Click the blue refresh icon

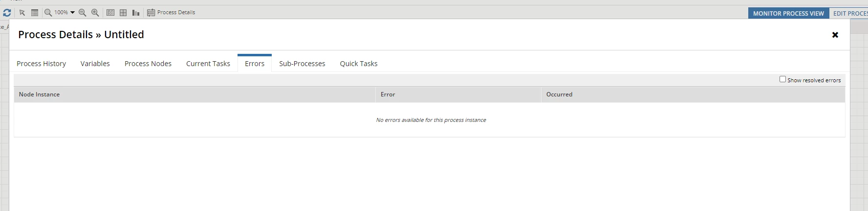7,13
